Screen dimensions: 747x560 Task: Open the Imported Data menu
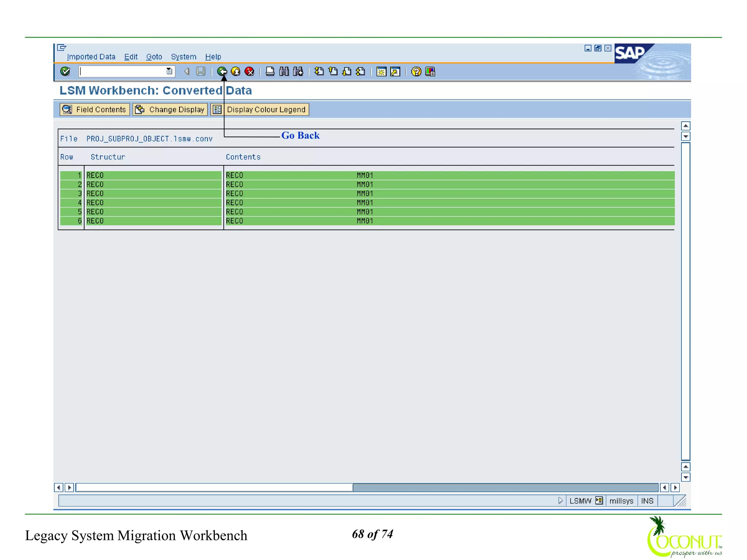[x=91, y=57]
